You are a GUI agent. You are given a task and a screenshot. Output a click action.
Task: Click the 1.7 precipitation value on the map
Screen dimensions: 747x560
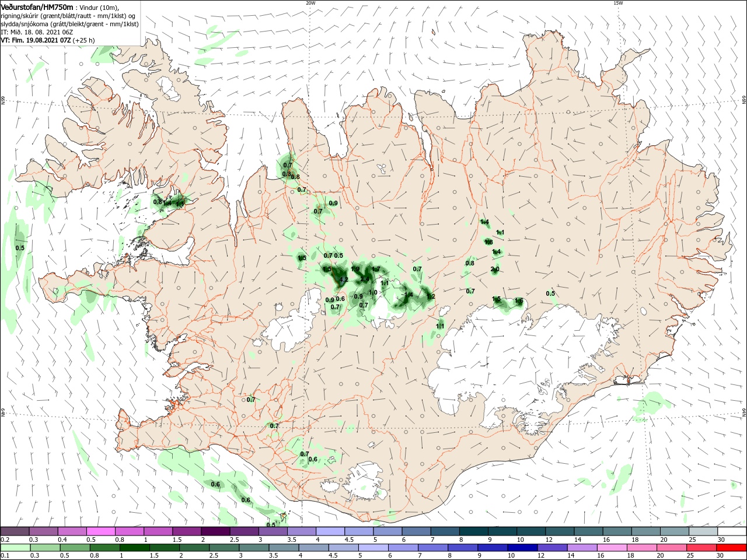(x=376, y=269)
